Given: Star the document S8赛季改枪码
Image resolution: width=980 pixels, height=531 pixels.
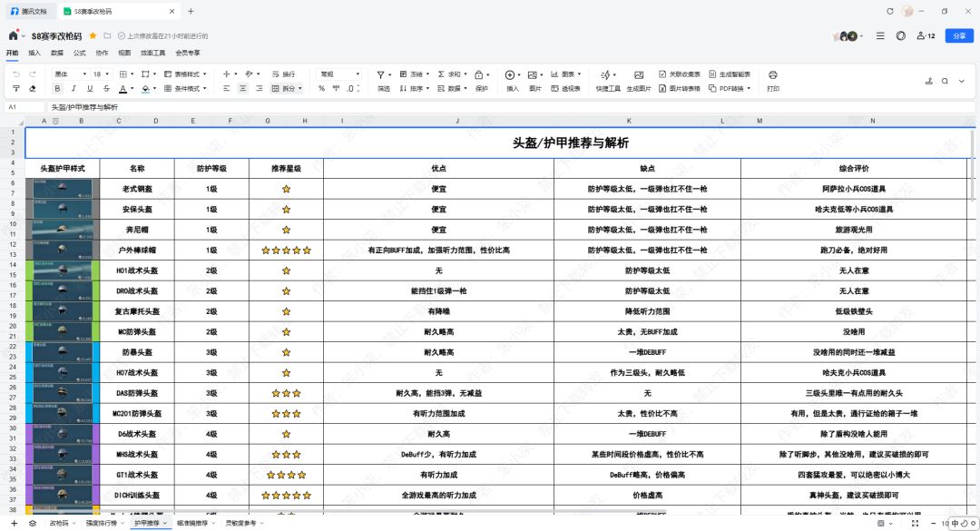Looking at the screenshot, I should [x=93, y=35].
